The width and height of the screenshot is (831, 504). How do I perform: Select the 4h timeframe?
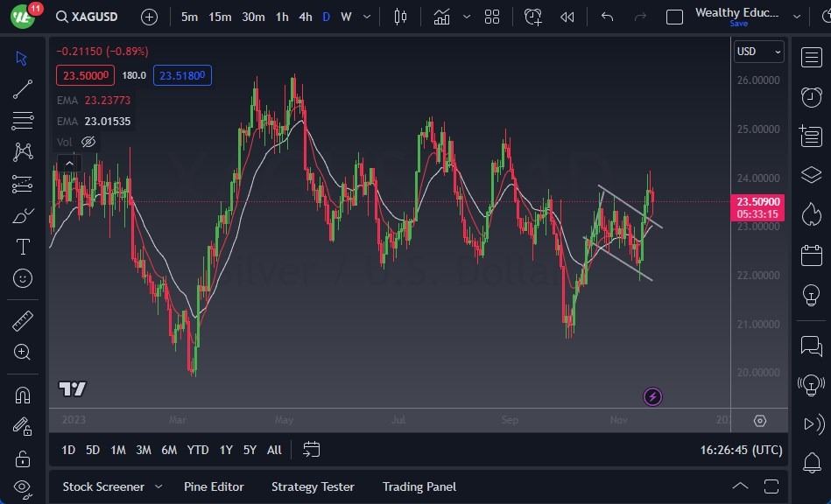coord(305,17)
